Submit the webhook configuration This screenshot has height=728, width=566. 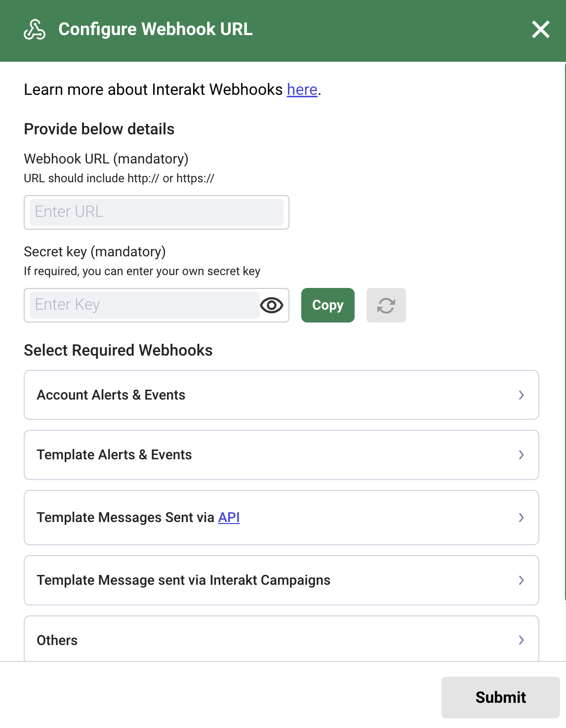point(500,697)
